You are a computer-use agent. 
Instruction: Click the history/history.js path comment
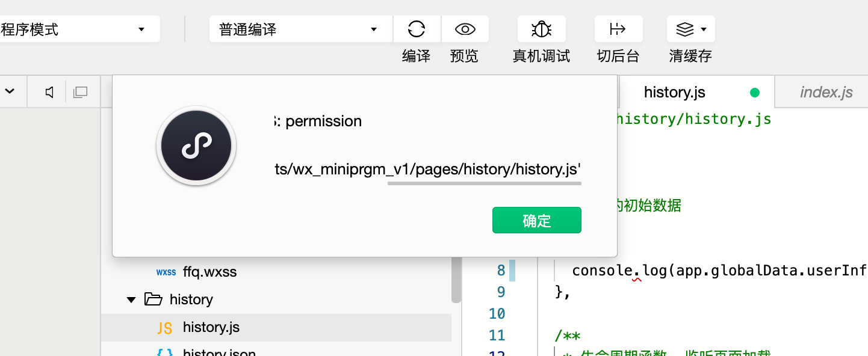click(694, 119)
